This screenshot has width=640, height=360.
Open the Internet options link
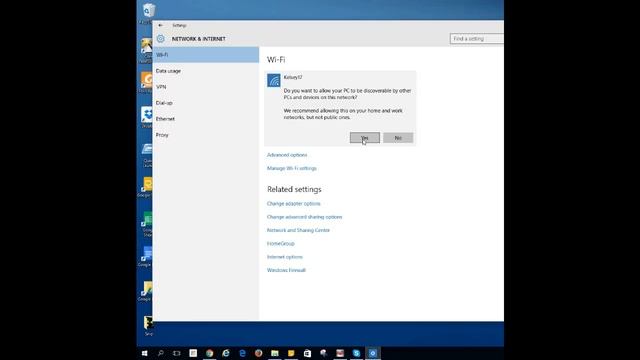coord(285,257)
